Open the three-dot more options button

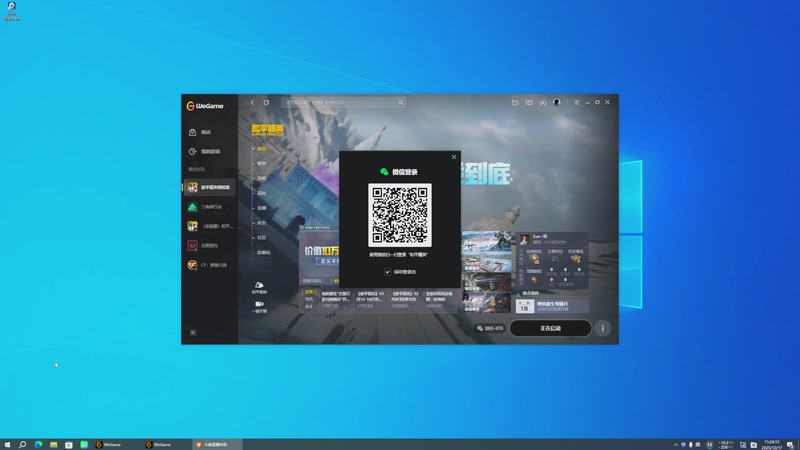pyautogui.click(x=603, y=328)
